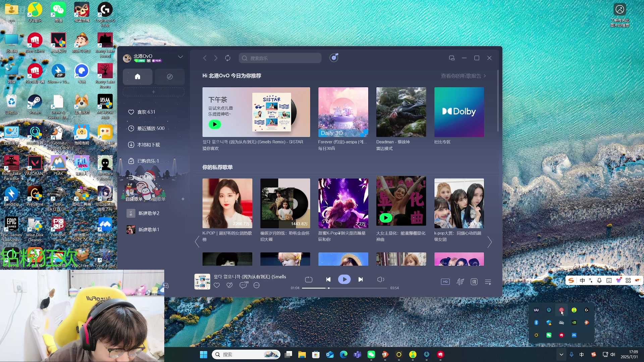Screen dimensions: 644x362
Task: Toggle Sogou IME 中 language mode on floating bar
Action: (582, 281)
